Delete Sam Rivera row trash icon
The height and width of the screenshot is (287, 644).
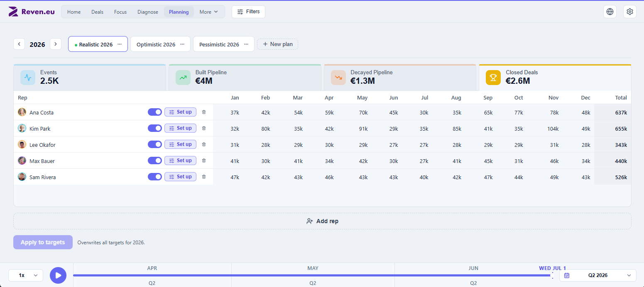[203, 177]
